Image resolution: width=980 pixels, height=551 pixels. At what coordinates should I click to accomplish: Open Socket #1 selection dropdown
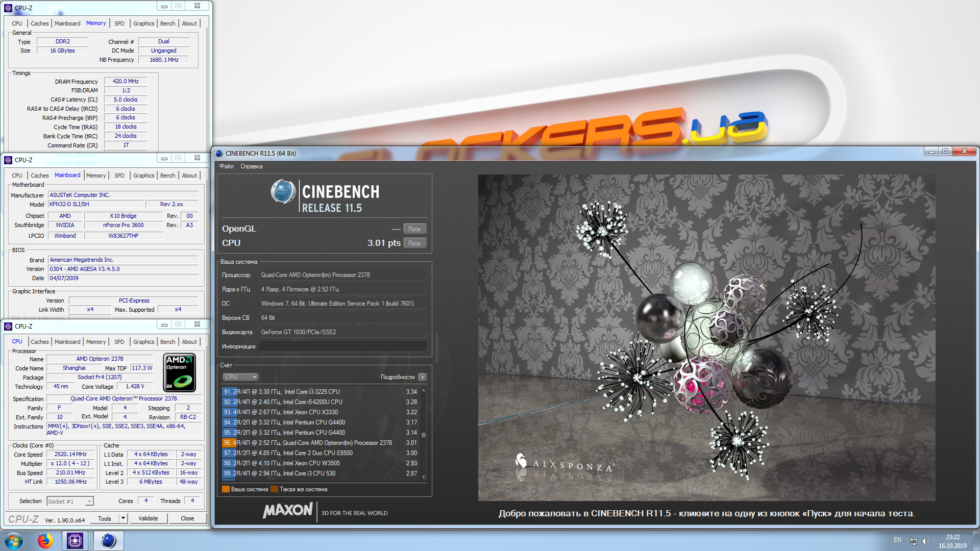click(70, 502)
